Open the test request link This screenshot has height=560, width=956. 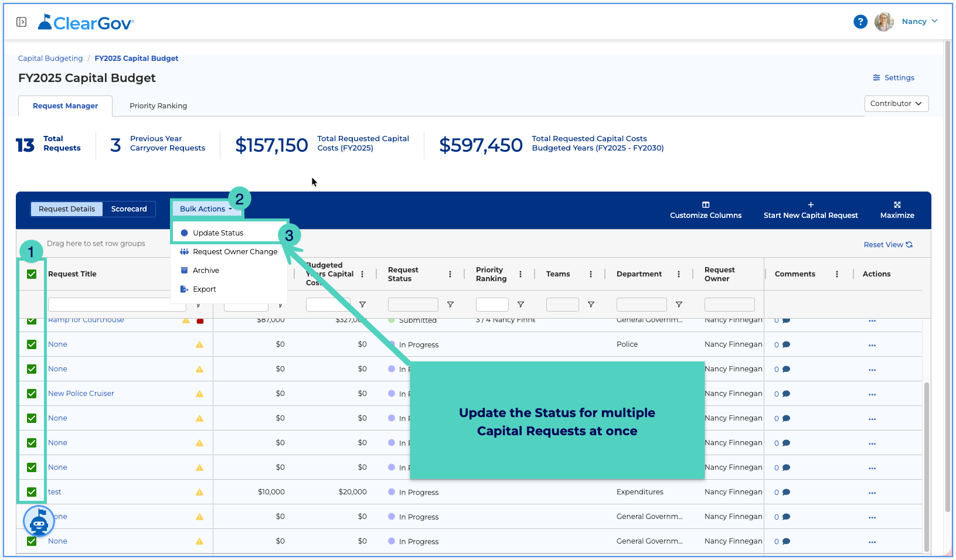pyautogui.click(x=55, y=492)
